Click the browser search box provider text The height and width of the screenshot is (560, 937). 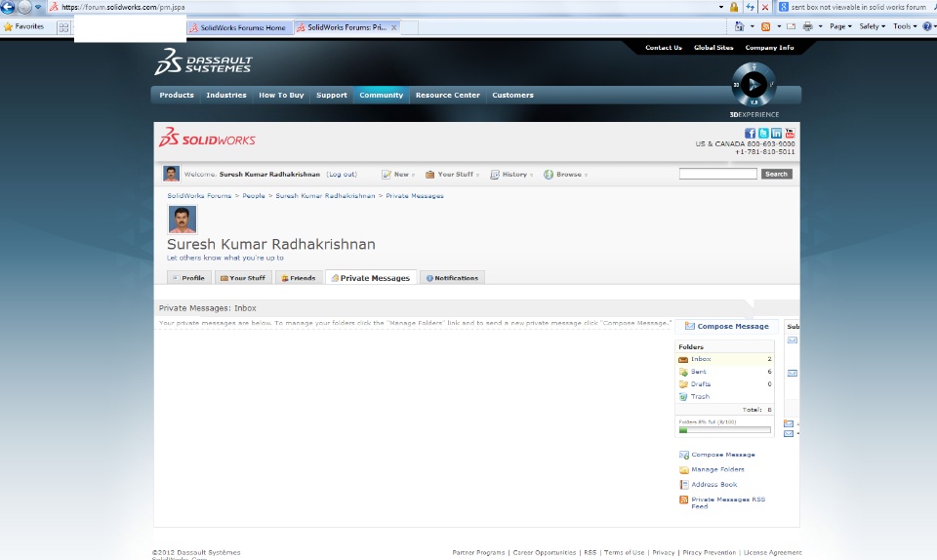click(858, 7)
